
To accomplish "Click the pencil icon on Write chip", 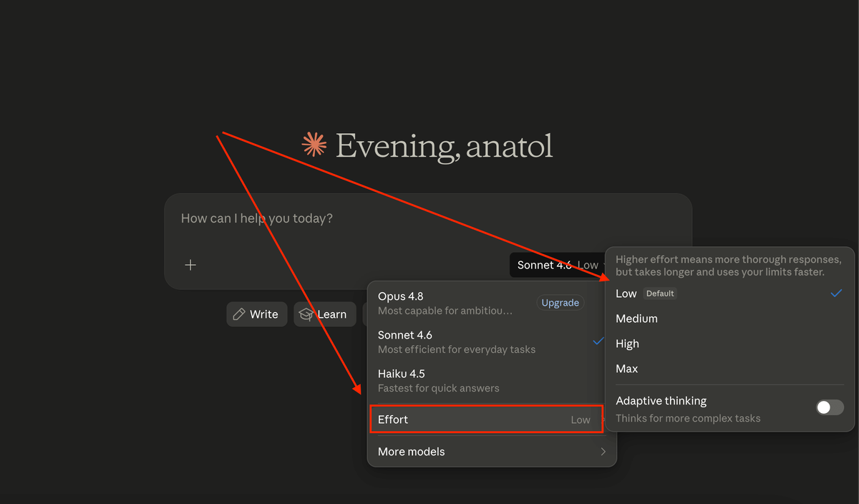I will coord(239,314).
